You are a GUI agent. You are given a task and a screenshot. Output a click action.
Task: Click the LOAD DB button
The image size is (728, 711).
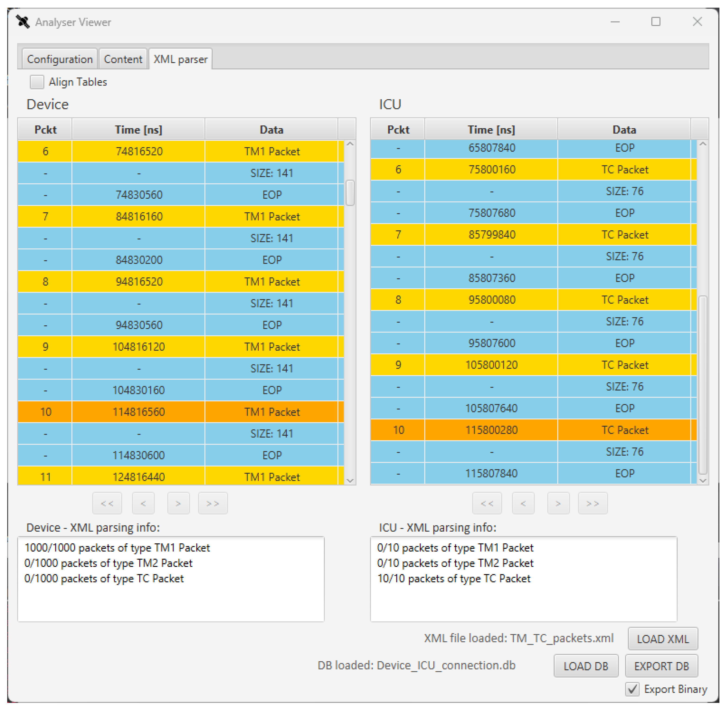tap(586, 666)
